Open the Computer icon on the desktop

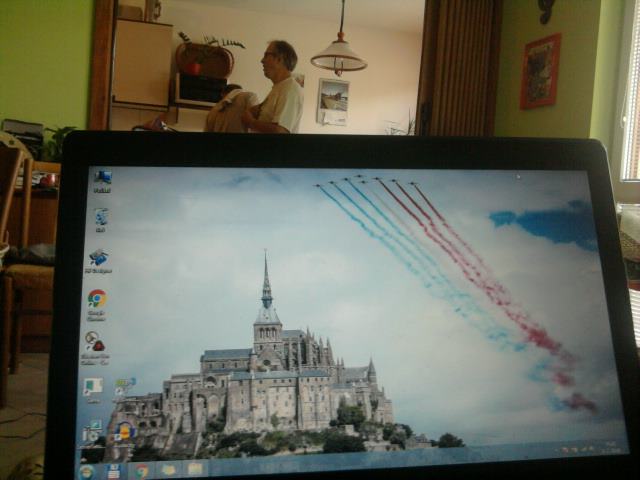(x=102, y=181)
